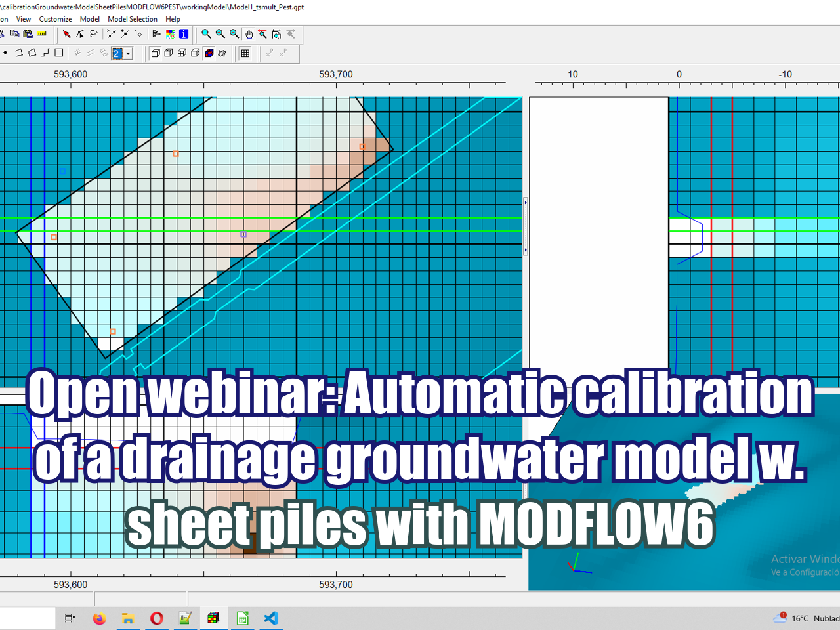Launch ModelMuse from the taskbar
The width and height of the screenshot is (840, 630).
click(x=213, y=618)
